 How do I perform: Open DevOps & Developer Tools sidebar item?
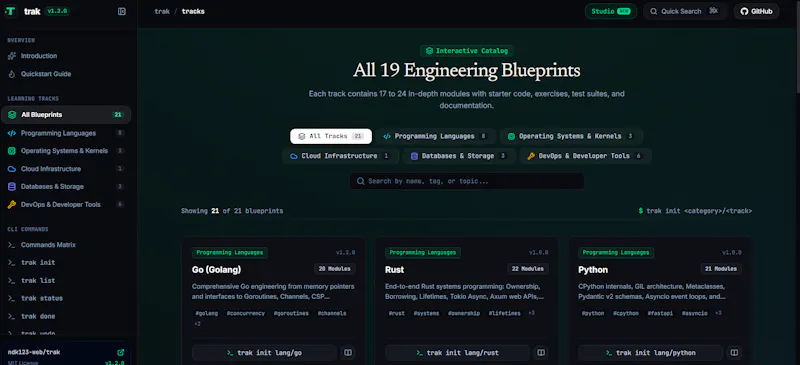click(x=66, y=205)
